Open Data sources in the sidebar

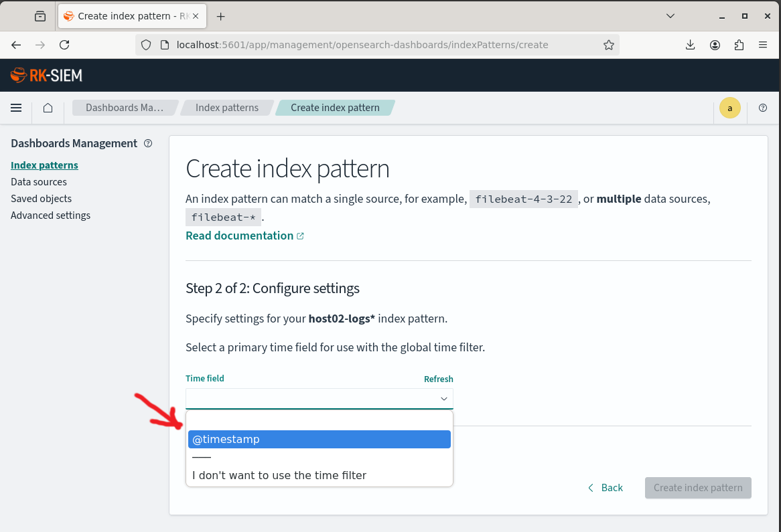point(39,182)
